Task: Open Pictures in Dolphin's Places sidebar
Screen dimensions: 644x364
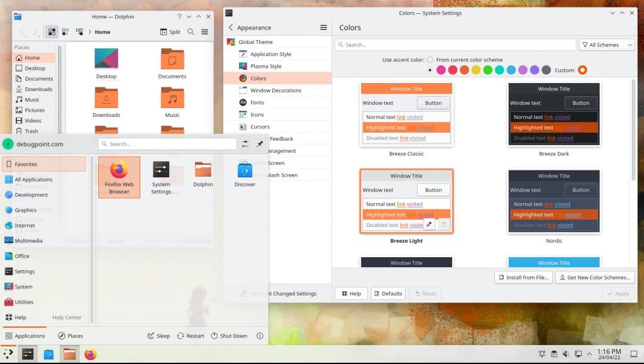Action: click(35, 110)
